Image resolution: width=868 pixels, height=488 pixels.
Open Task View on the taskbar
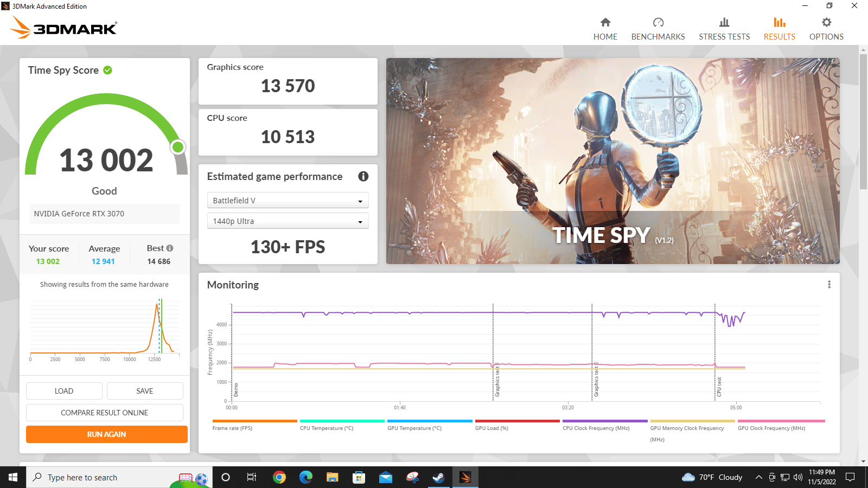click(252, 477)
